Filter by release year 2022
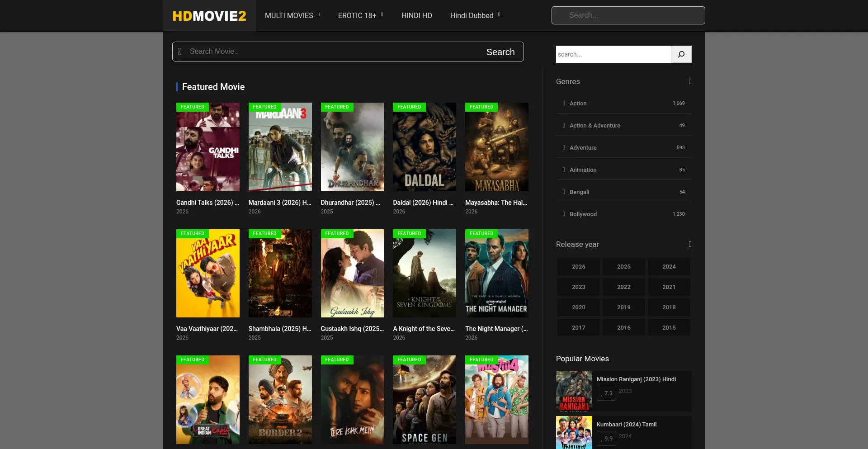The height and width of the screenshot is (449, 868). (624, 287)
